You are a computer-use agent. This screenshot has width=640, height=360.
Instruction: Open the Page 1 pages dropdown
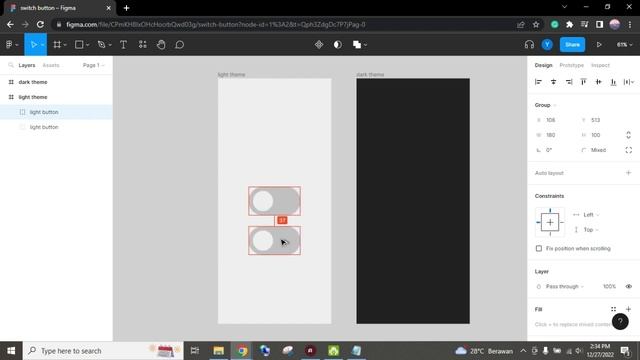(93, 65)
